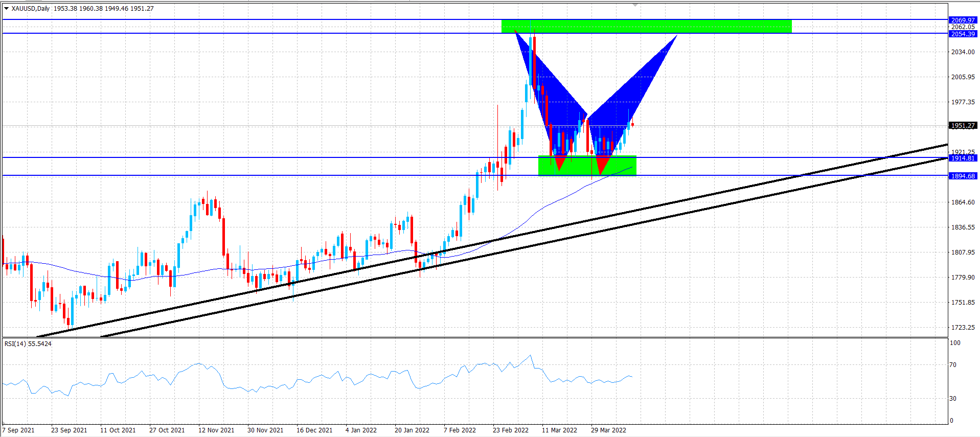
Task: Click the 7 Feb 2022 date label
Action: point(460,430)
